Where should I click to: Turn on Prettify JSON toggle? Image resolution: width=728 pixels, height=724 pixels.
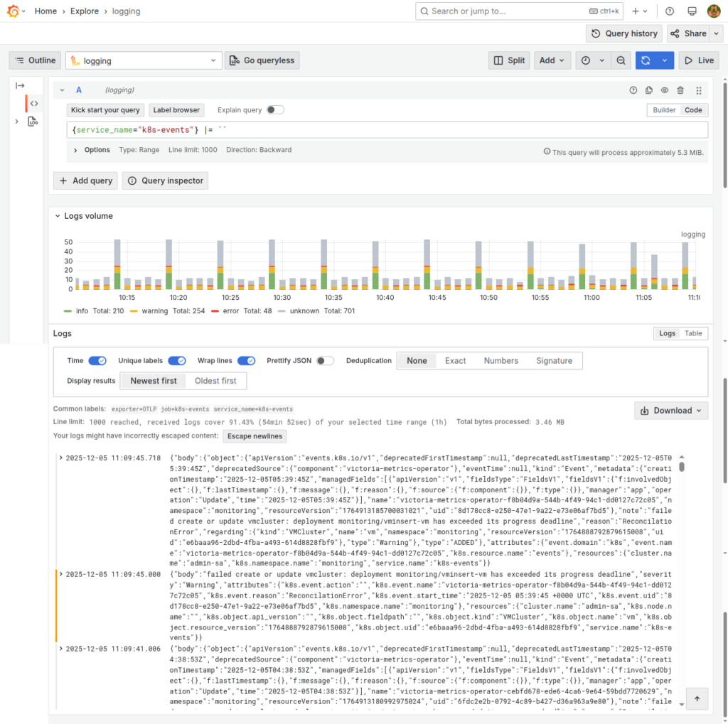(325, 361)
